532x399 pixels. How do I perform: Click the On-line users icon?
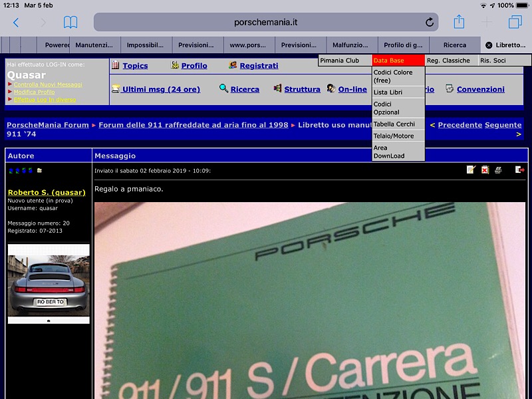[331, 88]
